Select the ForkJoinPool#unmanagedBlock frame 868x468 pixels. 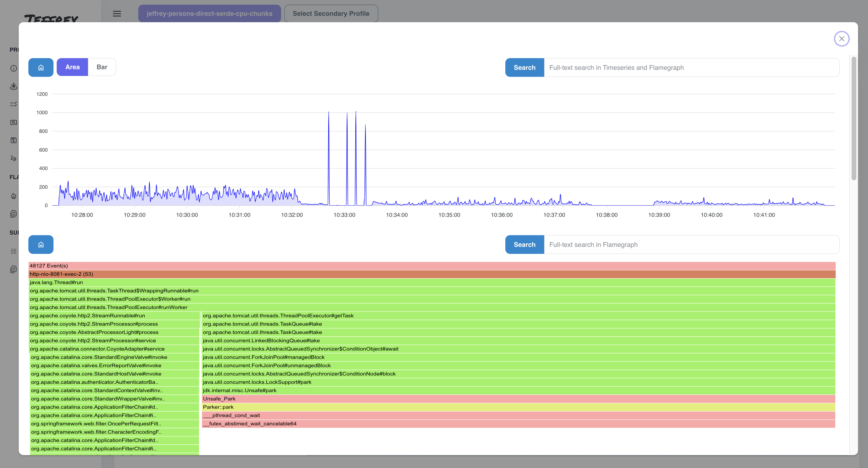click(518, 365)
